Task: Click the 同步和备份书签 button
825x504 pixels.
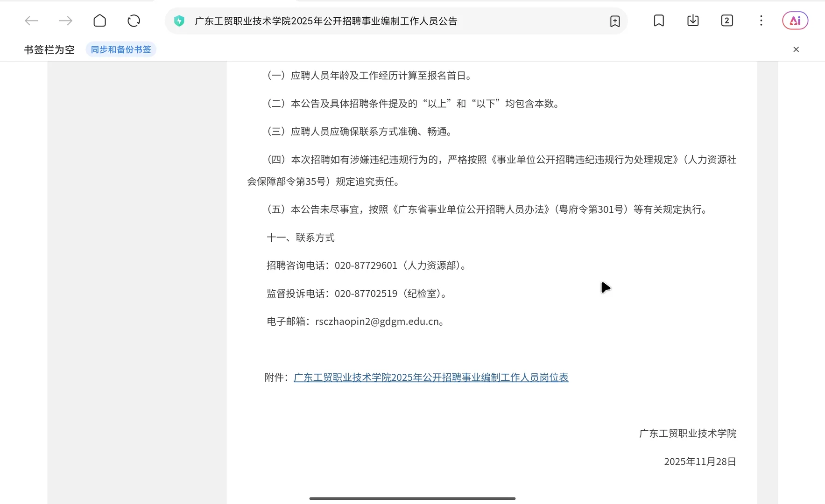Action: 120,49
